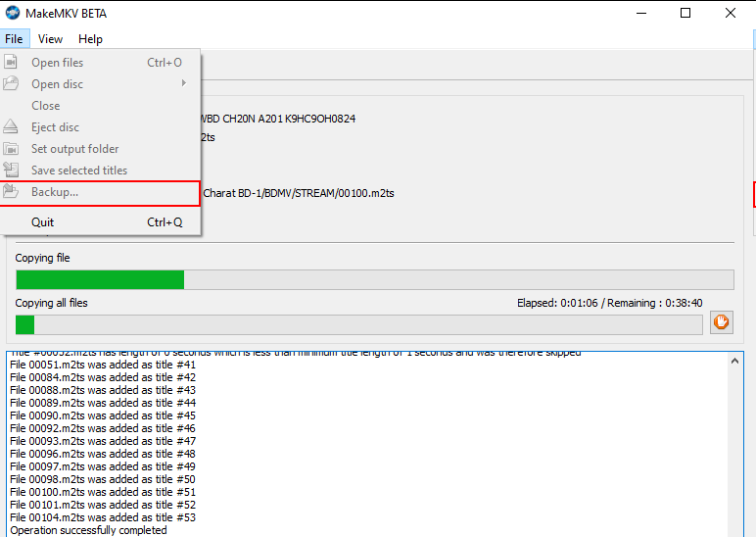Click log line 'File 00093.m2ts was added as title #47'
This screenshot has width=756, height=537.
click(103, 441)
